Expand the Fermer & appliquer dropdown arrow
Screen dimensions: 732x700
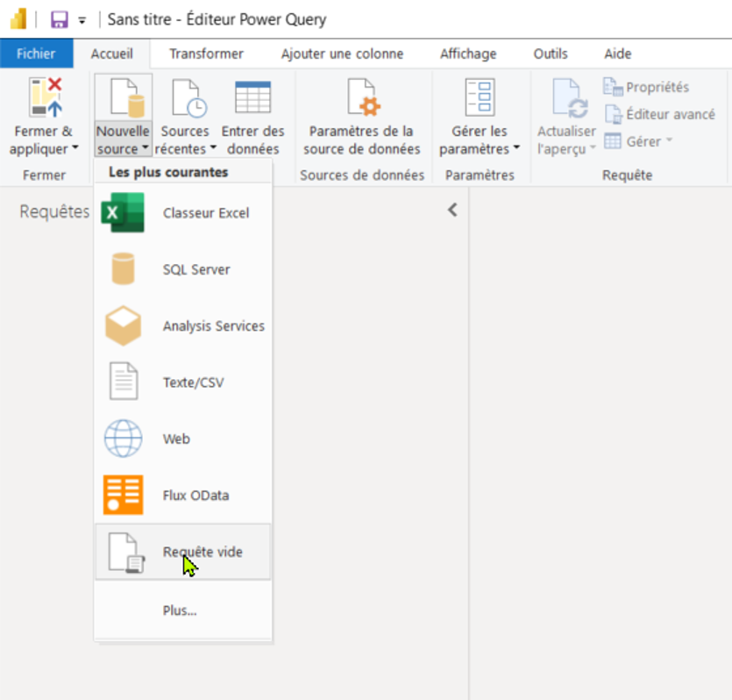pos(75,147)
